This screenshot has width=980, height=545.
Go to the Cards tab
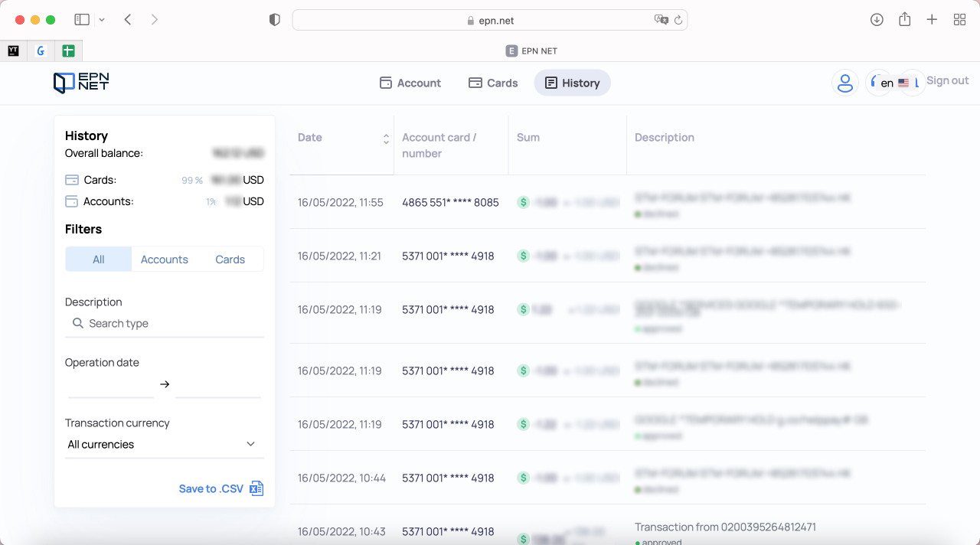(493, 83)
